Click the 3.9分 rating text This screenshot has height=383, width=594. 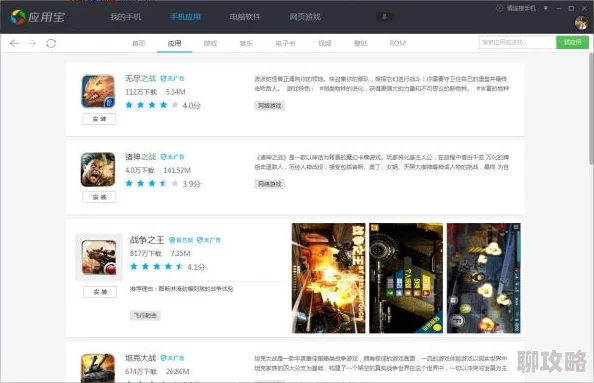(x=192, y=184)
